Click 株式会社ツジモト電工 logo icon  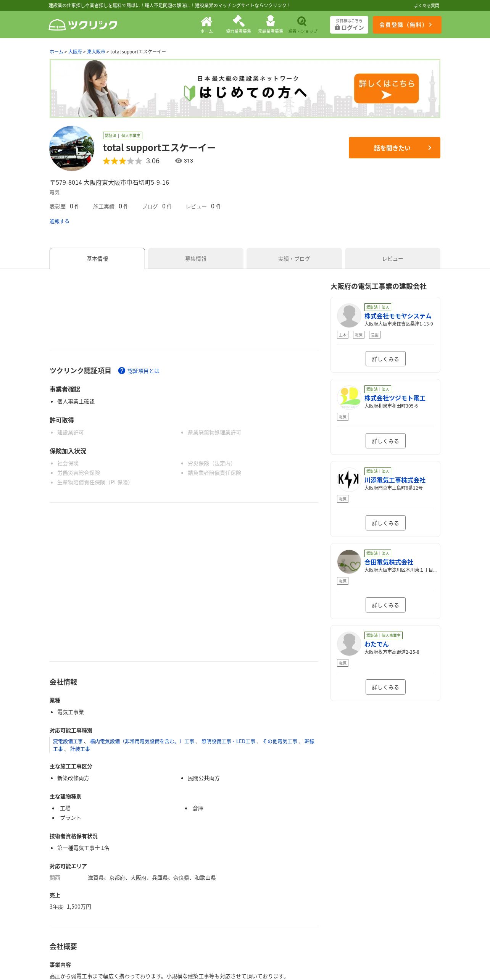coord(349,398)
